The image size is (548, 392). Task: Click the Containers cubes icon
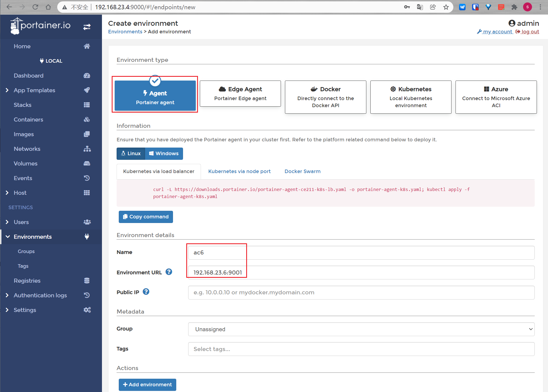coord(87,120)
